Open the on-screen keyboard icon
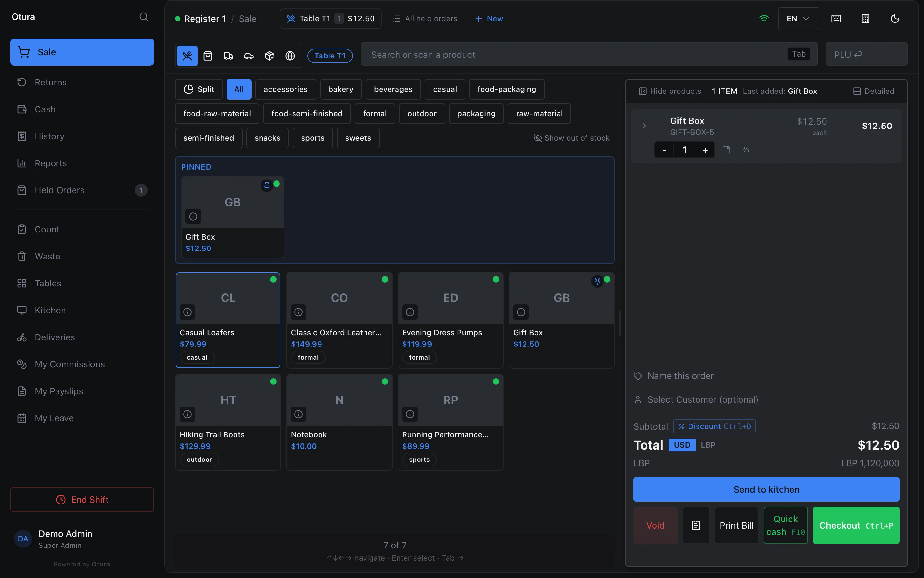This screenshot has width=924, height=578. (836, 18)
